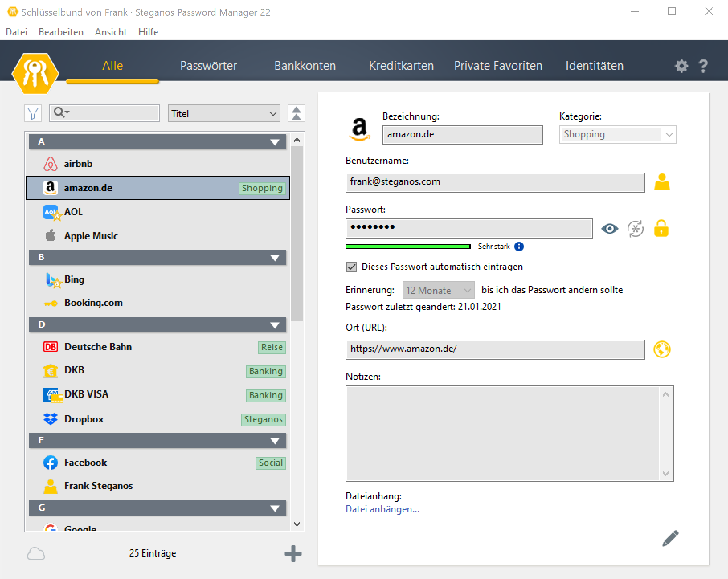This screenshot has width=728, height=579.
Task: Open the Hilfe menu
Action: (148, 32)
